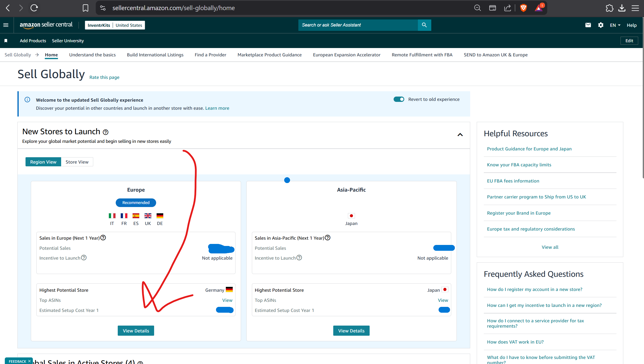This screenshot has height=364, width=644.
Task: Click the Japan flag in Asia-Pacific card
Action: click(351, 216)
